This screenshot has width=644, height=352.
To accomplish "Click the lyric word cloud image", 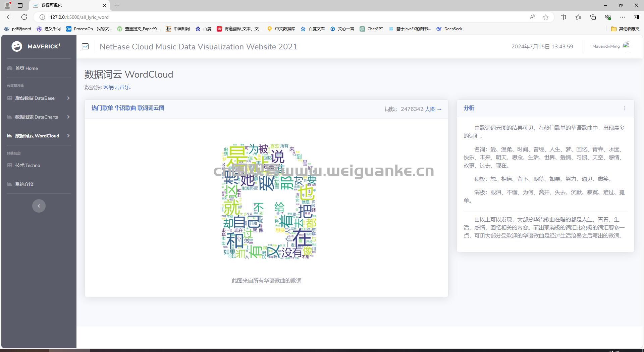I will coord(269,202).
